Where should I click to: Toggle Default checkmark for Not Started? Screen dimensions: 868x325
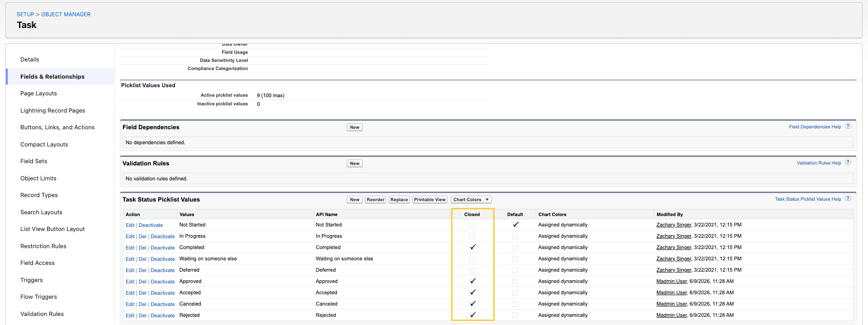coord(516,225)
